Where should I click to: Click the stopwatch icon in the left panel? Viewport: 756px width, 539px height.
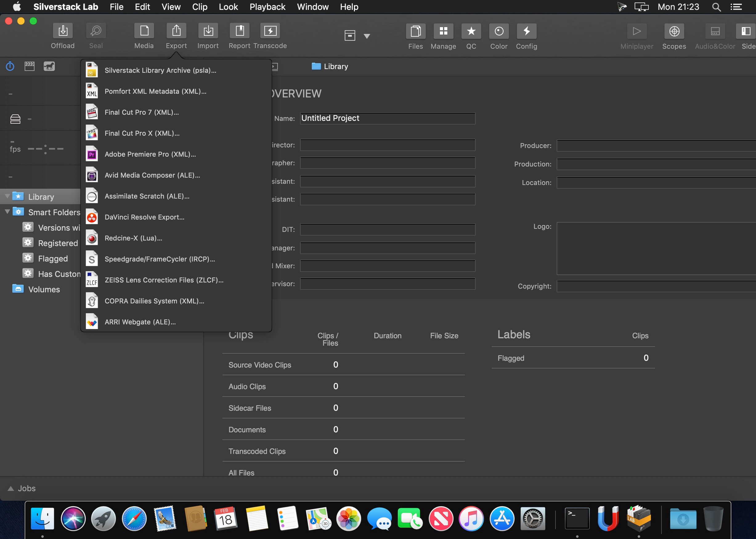tap(10, 66)
